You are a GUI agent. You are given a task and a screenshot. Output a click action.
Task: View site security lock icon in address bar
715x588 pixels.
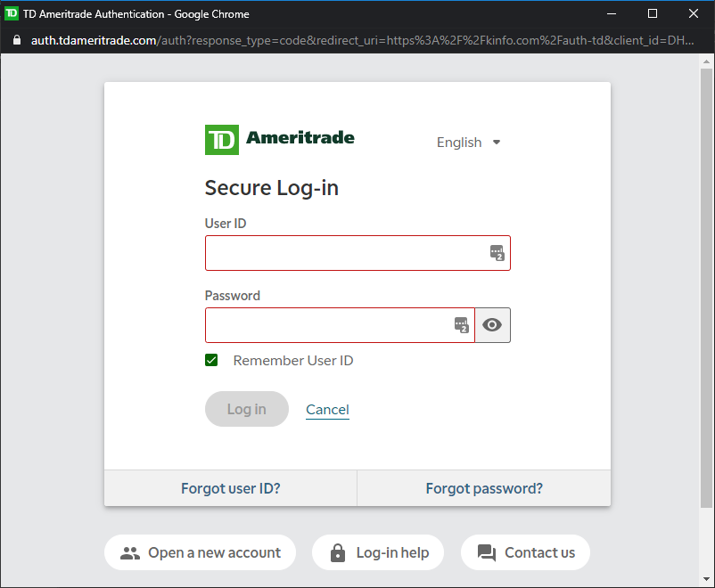17,40
